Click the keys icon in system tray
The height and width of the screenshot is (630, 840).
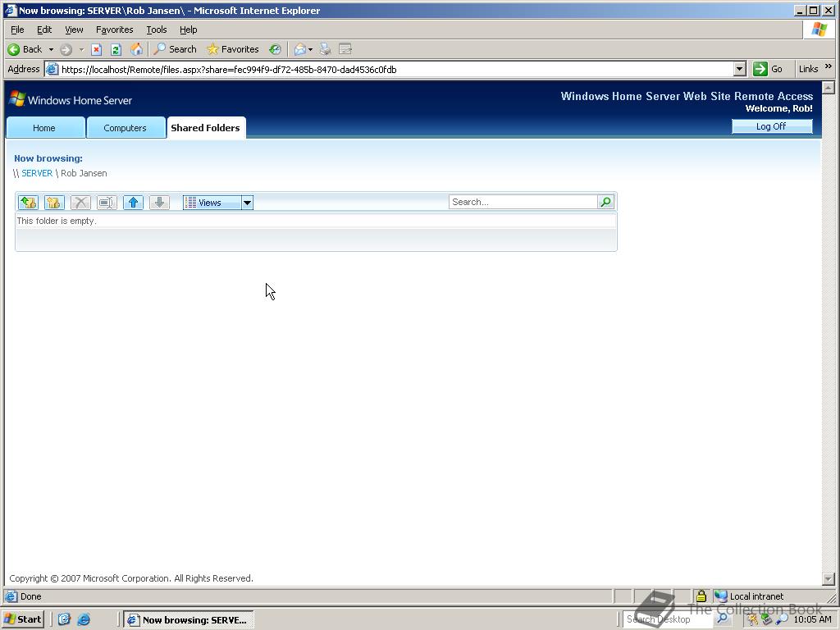pyautogui.click(x=753, y=619)
